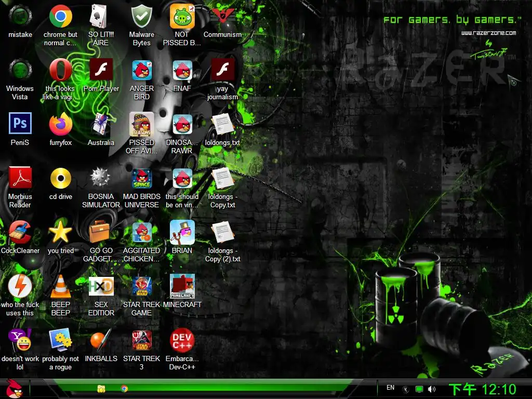Image resolution: width=532 pixels, height=399 pixels.
Task: Open 'BEEP BEEP' traffic cone icon
Action: 60,286
